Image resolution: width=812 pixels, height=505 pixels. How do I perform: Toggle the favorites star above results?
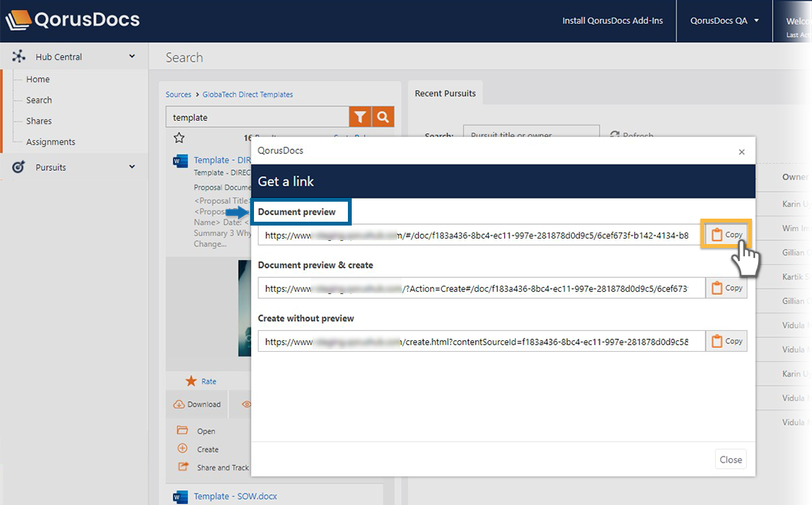tap(179, 138)
